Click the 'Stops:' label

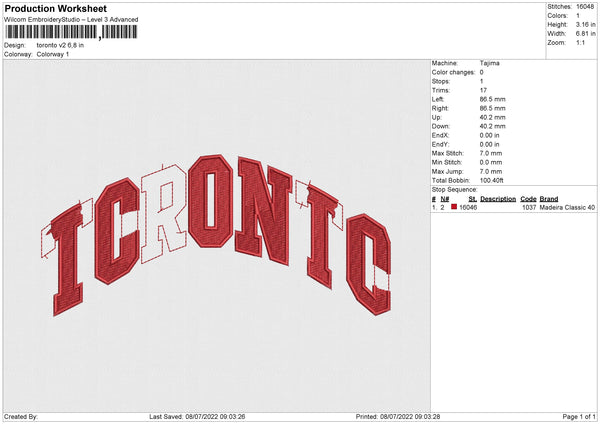(441, 82)
